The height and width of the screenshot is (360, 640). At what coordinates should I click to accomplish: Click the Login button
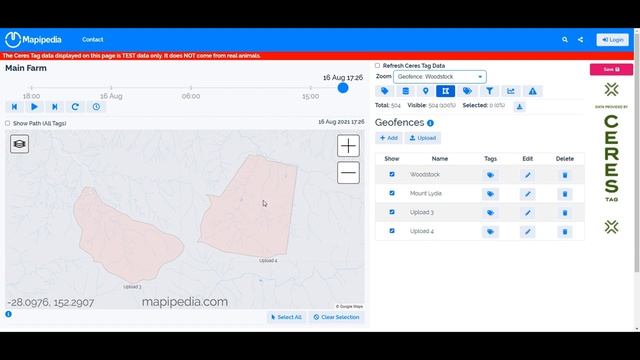point(612,40)
